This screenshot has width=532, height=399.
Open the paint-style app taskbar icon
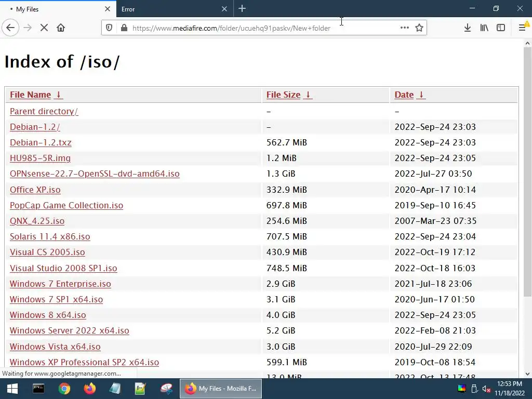pos(166,389)
